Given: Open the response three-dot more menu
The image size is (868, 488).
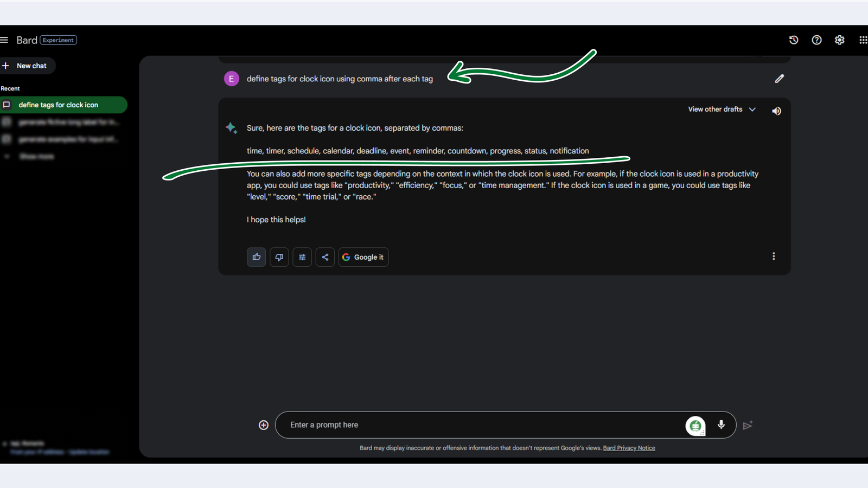Looking at the screenshot, I should (x=774, y=256).
